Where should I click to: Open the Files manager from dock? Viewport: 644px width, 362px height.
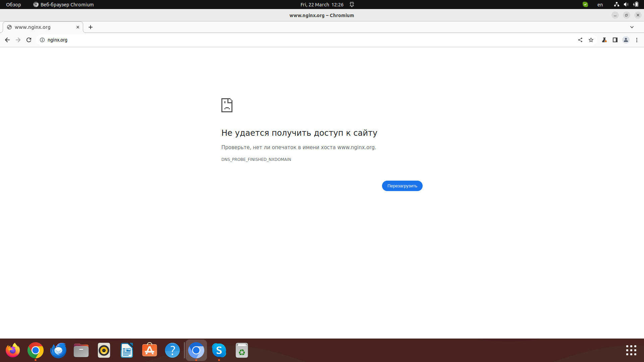click(x=81, y=351)
